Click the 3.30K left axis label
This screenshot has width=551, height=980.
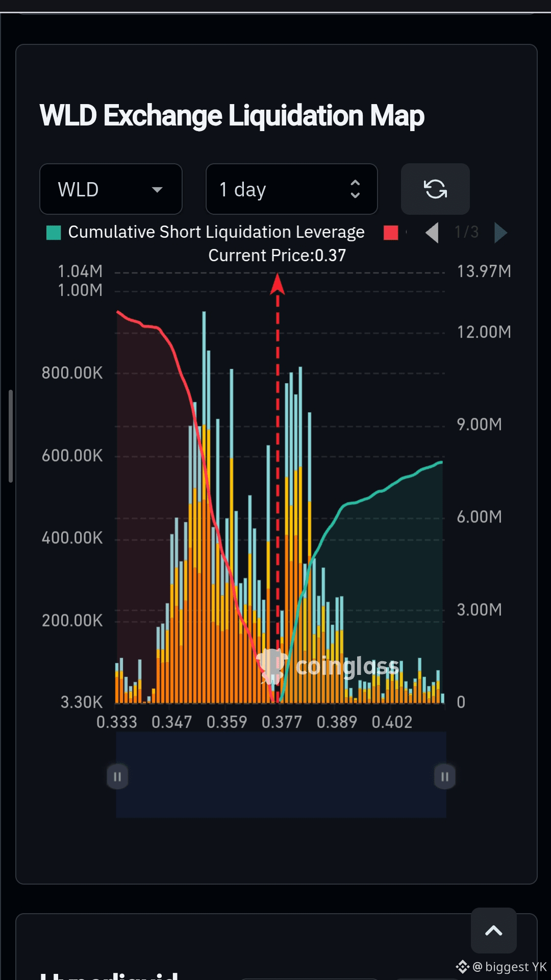(82, 702)
